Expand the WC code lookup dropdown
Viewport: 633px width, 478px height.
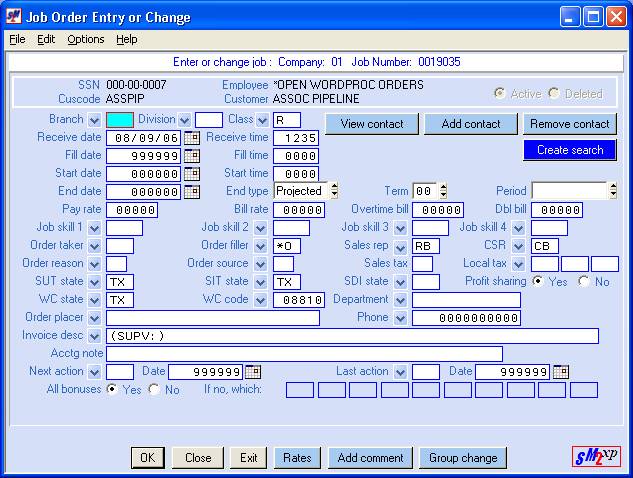click(x=262, y=300)
